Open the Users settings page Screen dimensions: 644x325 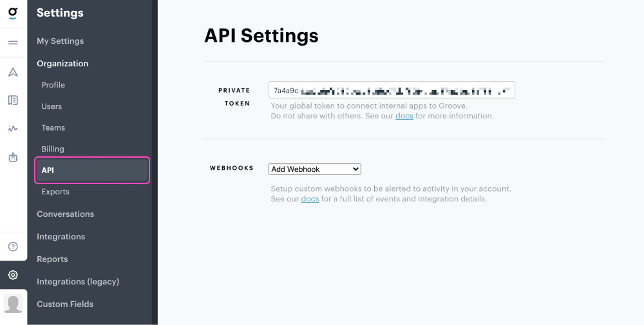click(x=52, y=106)
